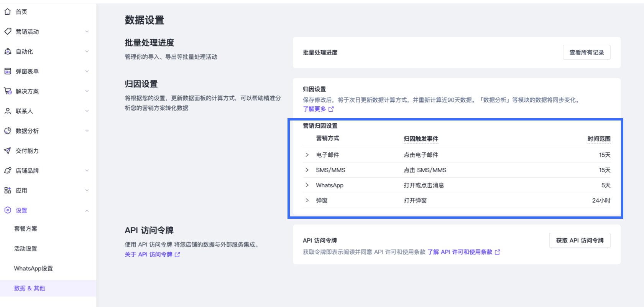Image resolution: width=644 pixels, height=307 pixels.
Task: Click the 自动化 automation icon
Action: tap(7, 51)
